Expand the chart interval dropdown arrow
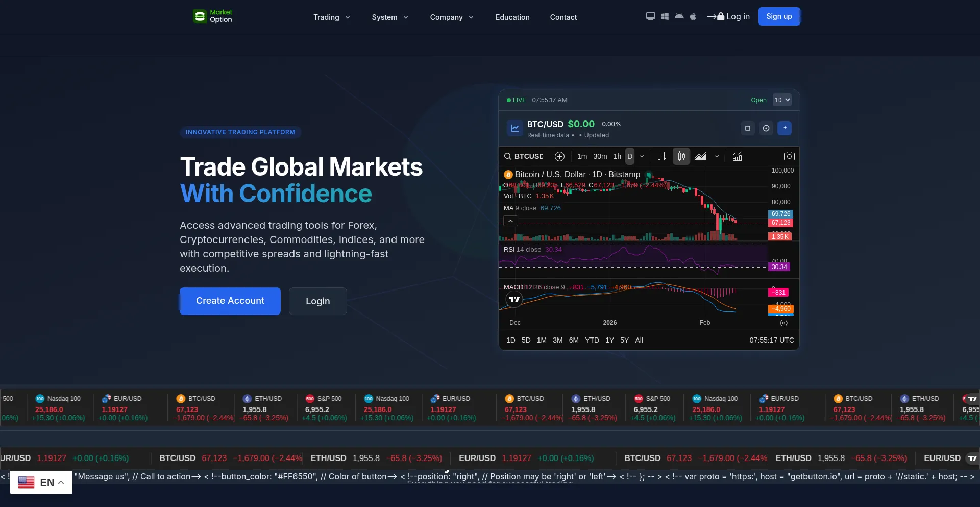980x507 pixels. pyautogui.click(x=642, y=156)
